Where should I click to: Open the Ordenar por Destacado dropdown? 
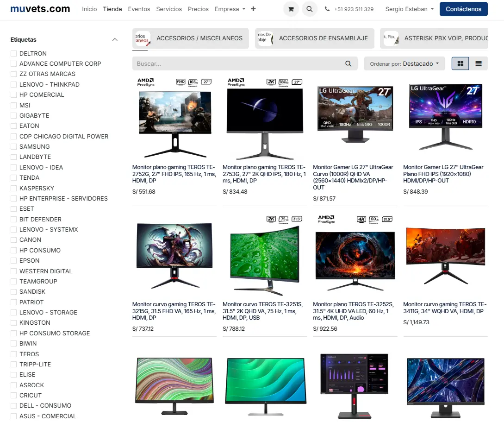click(404, 63)
